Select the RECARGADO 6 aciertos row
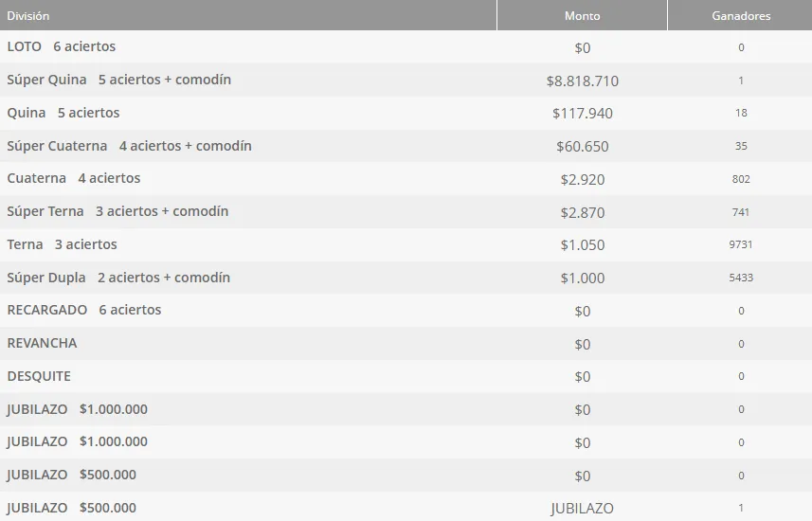This screenshot has width=812, height=521. (406, 310)
